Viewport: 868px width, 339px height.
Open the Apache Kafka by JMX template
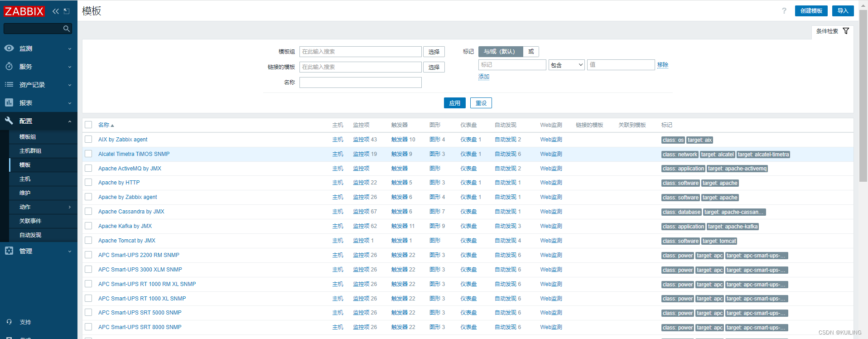tap(125, 226)
